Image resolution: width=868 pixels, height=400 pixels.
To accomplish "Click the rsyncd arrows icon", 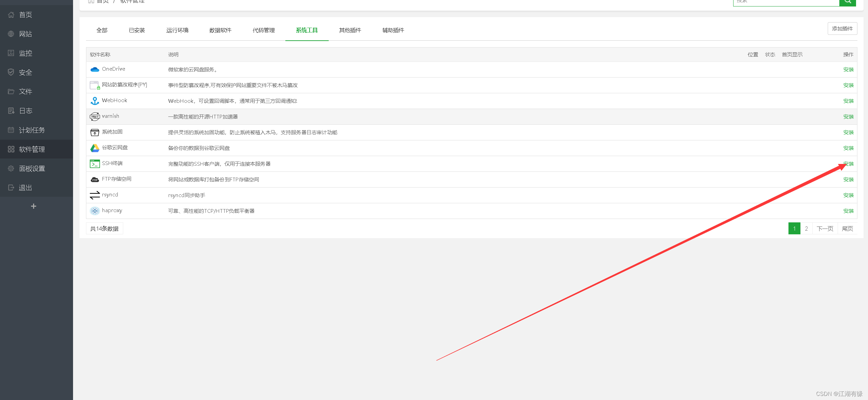I will click(x=95, y=195).
